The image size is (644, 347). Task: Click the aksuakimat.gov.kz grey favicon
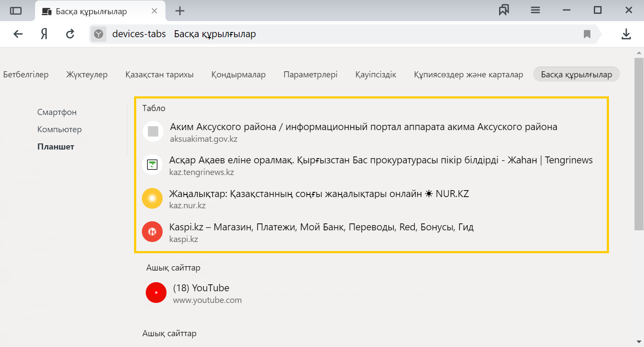click(x=153, y=131)
